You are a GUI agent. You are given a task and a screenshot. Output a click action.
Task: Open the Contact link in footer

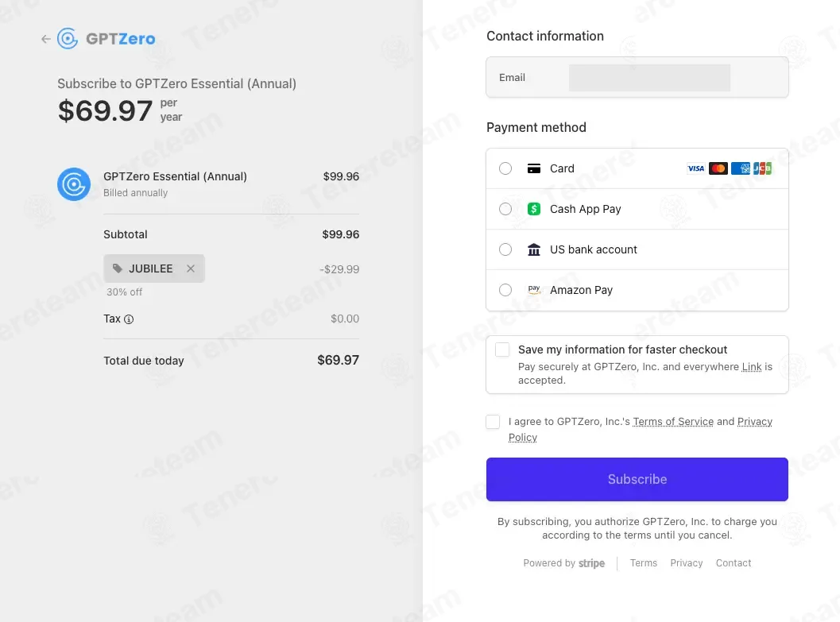click(733, 563)
